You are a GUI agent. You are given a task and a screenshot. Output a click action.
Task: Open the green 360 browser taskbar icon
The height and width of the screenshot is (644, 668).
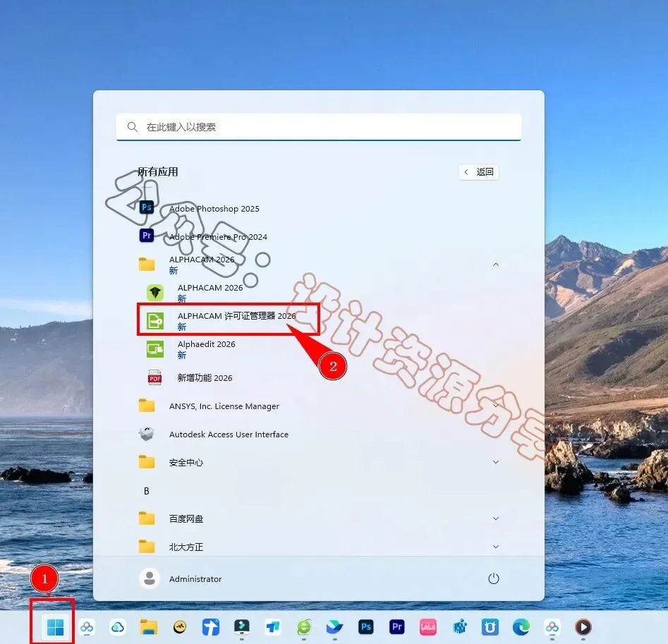(x=304, y=627)
